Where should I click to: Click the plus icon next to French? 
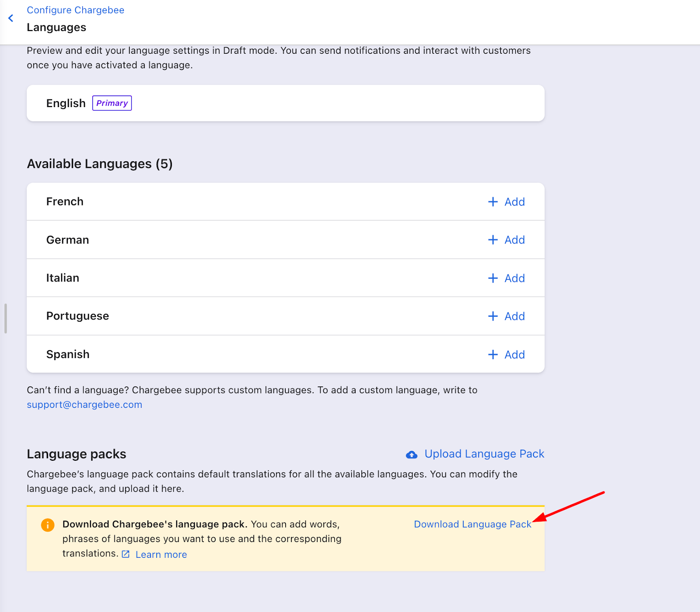tap(493, 202)
